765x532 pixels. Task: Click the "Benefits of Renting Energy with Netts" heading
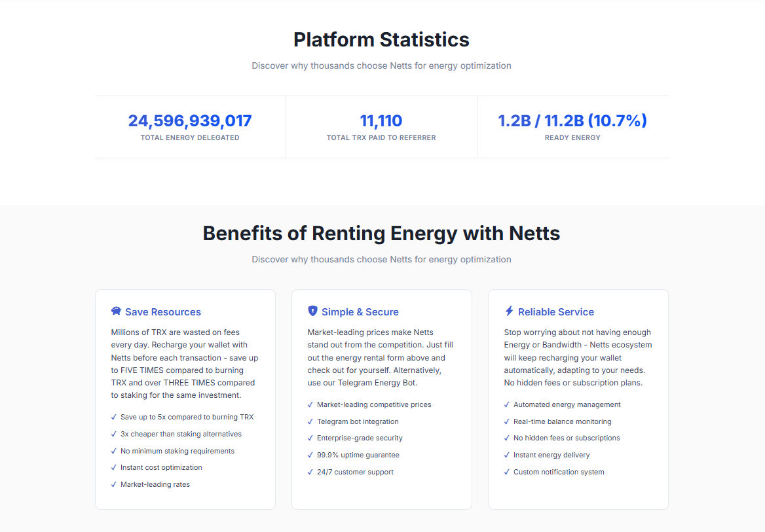pos(381,233)
